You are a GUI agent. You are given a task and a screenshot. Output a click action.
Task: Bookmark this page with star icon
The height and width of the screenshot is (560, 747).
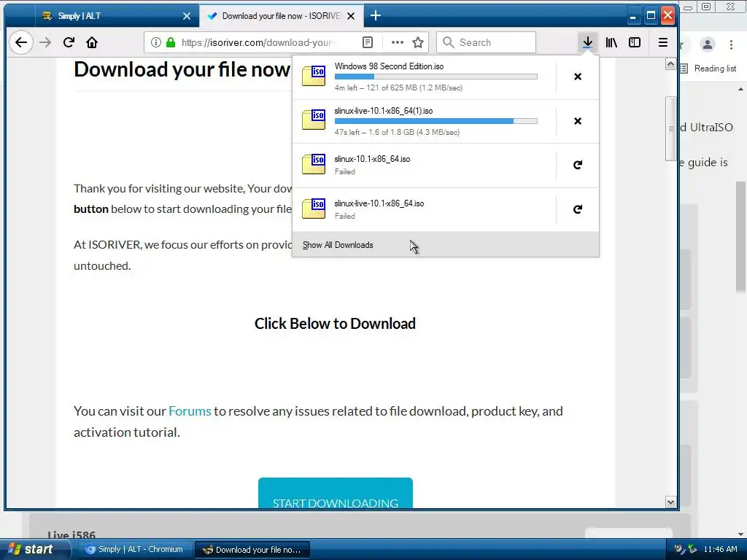[418, 42]
